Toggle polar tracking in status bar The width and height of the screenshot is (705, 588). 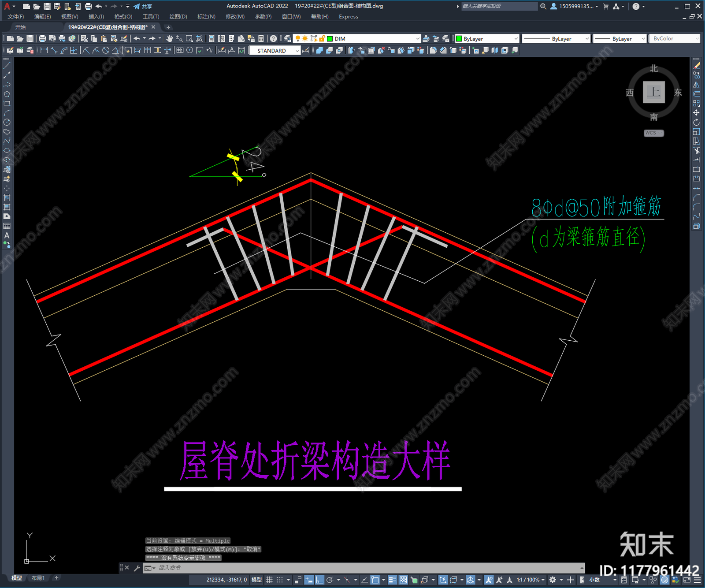[x=330, y=580]
